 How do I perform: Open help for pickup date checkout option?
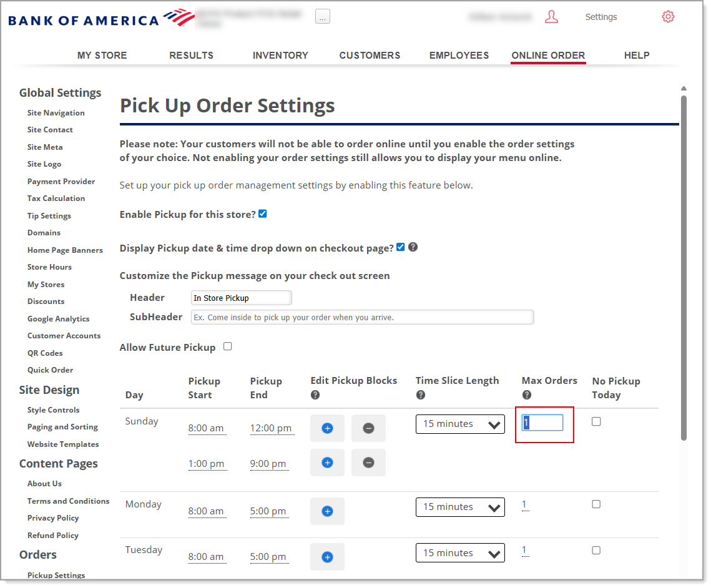413,247
